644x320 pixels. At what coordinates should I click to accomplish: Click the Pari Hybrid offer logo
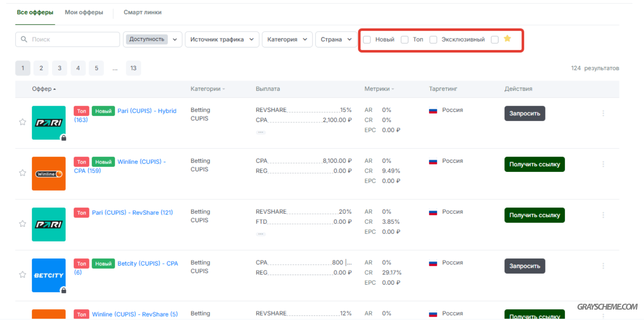49,123
